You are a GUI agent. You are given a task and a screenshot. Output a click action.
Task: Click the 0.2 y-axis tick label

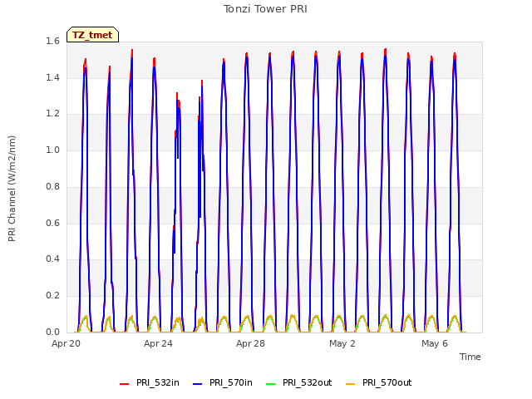tap(52, 296)
